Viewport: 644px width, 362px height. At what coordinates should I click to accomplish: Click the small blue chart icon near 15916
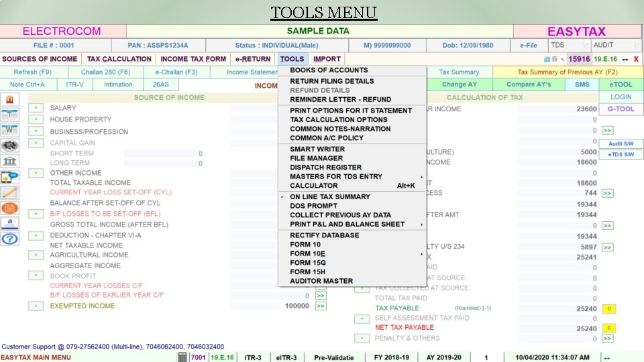coord(547,59)
